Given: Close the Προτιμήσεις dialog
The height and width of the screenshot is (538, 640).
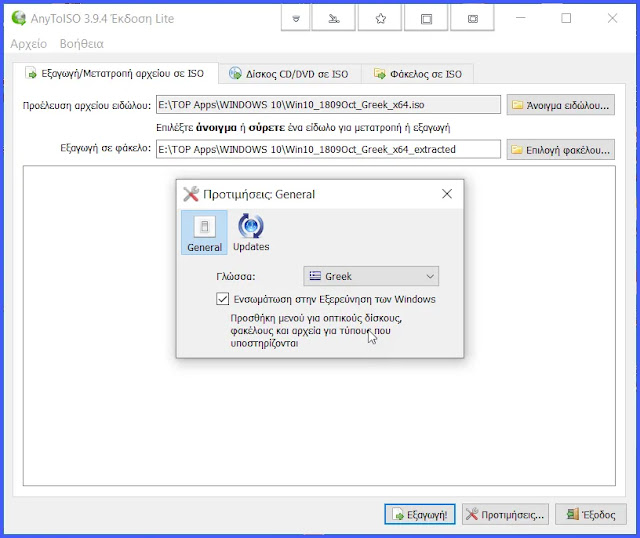Looking at the screenshot, I should pyautogui.click(x=447, y=194).
